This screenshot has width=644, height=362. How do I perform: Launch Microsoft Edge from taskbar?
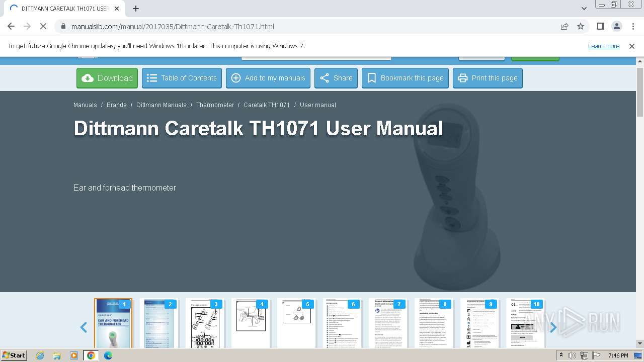[x=108, y=355]
